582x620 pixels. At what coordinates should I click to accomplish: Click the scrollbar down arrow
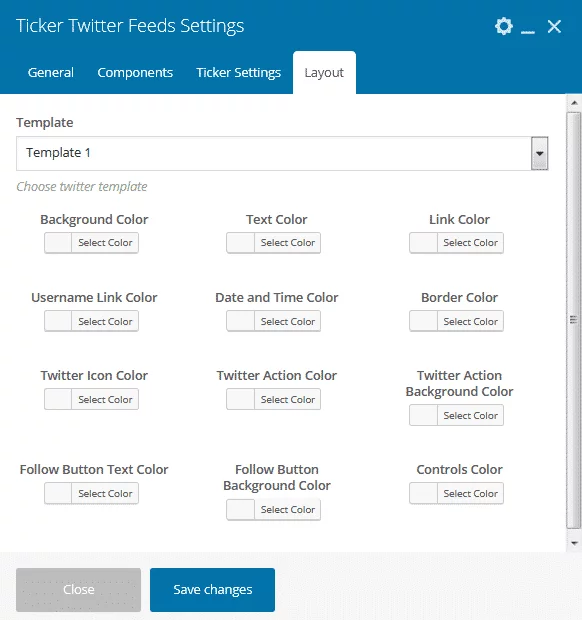(574, 543)
